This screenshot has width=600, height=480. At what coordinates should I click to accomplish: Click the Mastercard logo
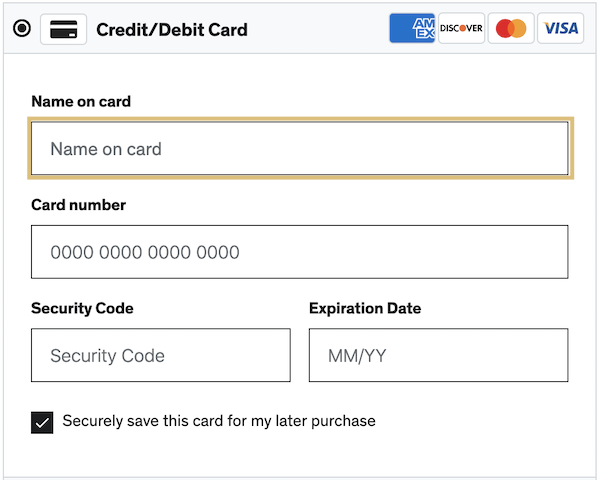511,28
